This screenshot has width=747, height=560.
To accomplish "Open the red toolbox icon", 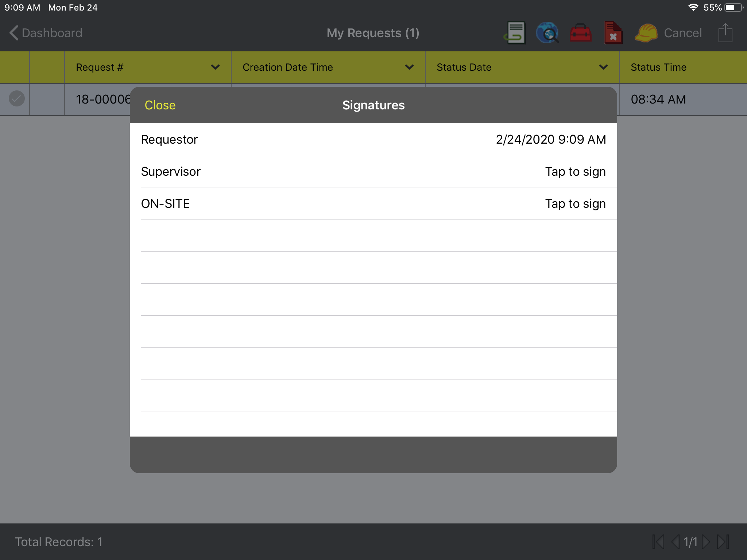I will [x=581, y=33].
